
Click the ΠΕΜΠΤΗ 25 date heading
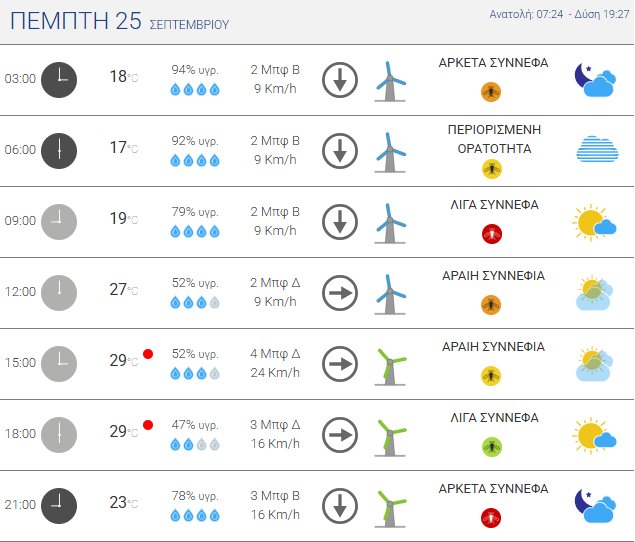point(76,21)
